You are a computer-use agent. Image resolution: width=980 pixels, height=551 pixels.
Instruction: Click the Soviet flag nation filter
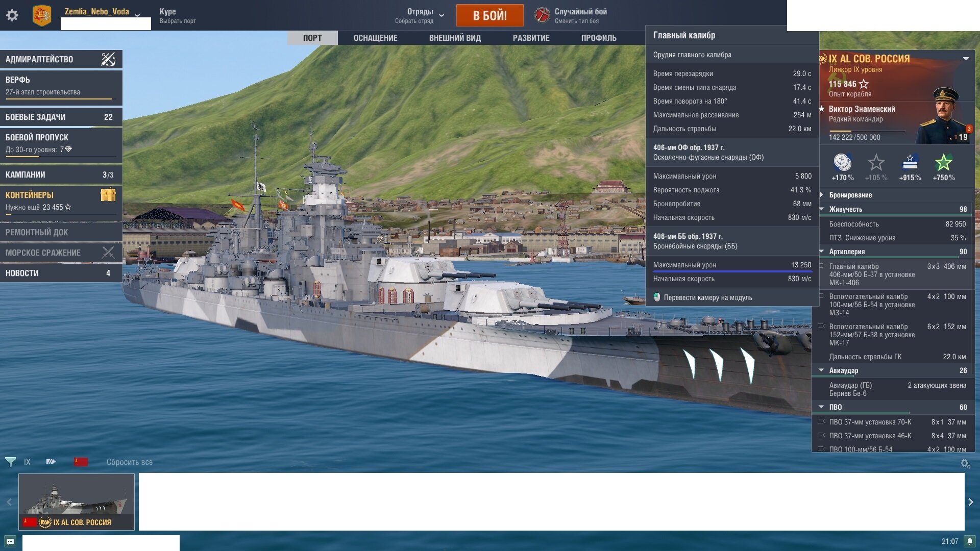pyautogui.click(x=81, y=462)
